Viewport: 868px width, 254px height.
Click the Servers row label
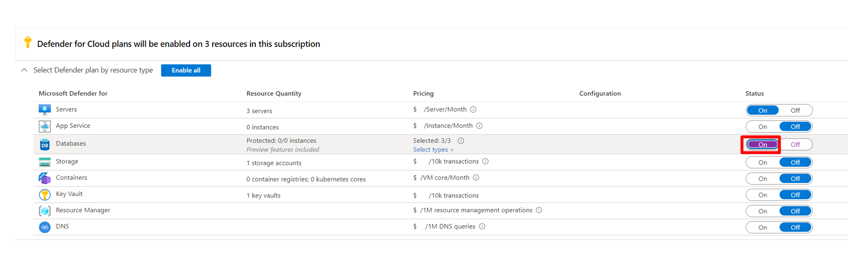[66, 109]
